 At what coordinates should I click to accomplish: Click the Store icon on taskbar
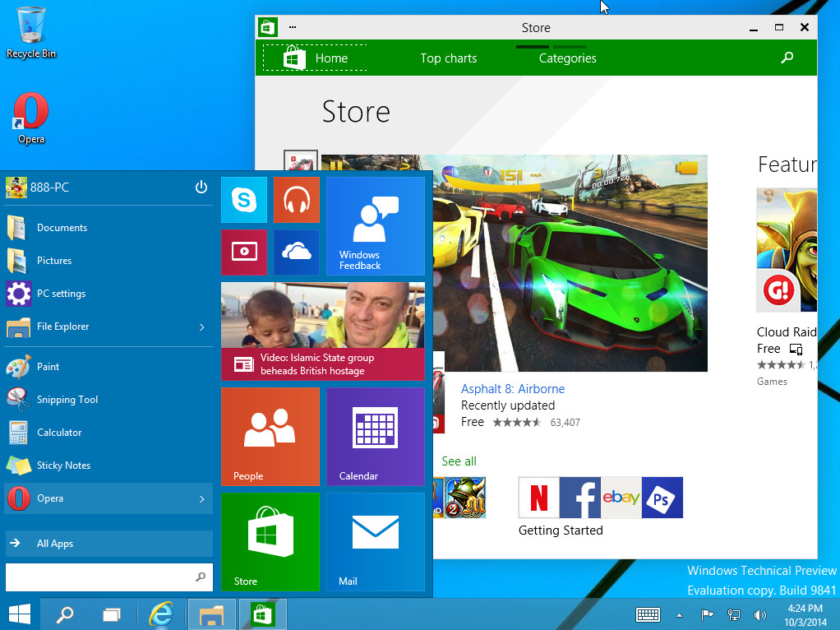262,614
